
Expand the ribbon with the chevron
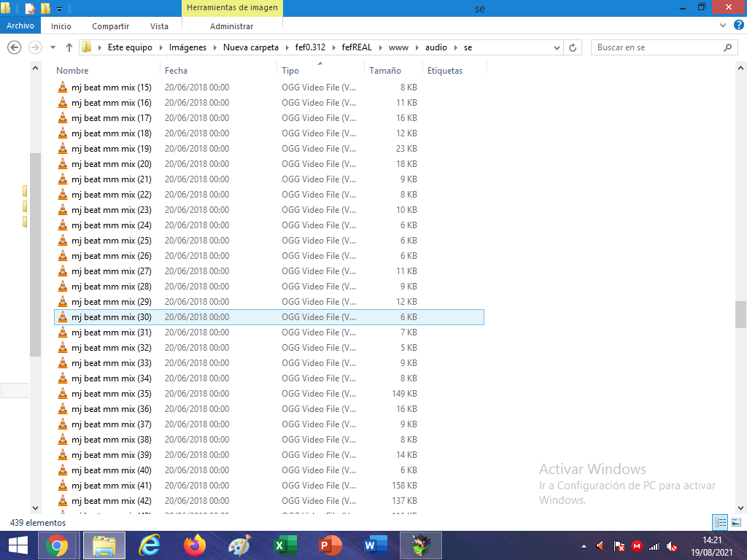[723, 26]
